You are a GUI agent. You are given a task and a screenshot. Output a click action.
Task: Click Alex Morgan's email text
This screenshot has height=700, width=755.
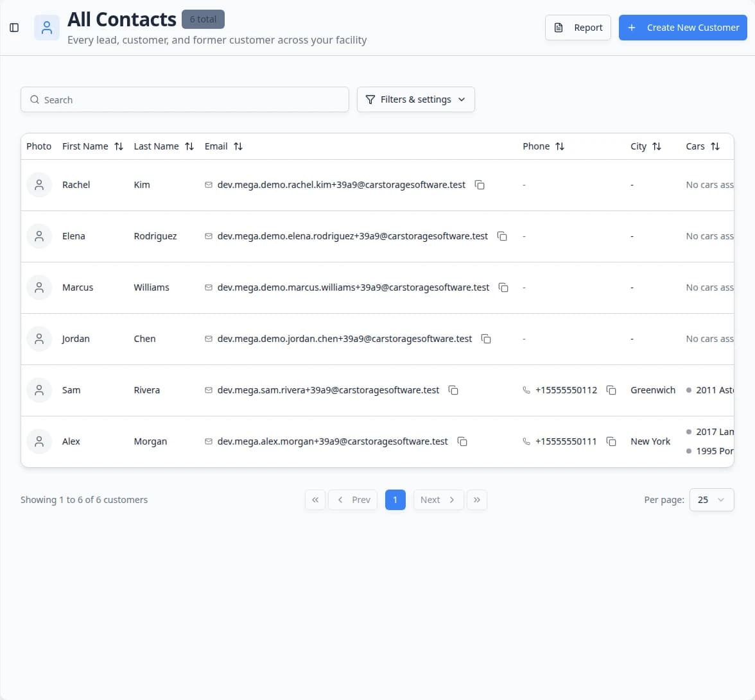pos(333,441)
